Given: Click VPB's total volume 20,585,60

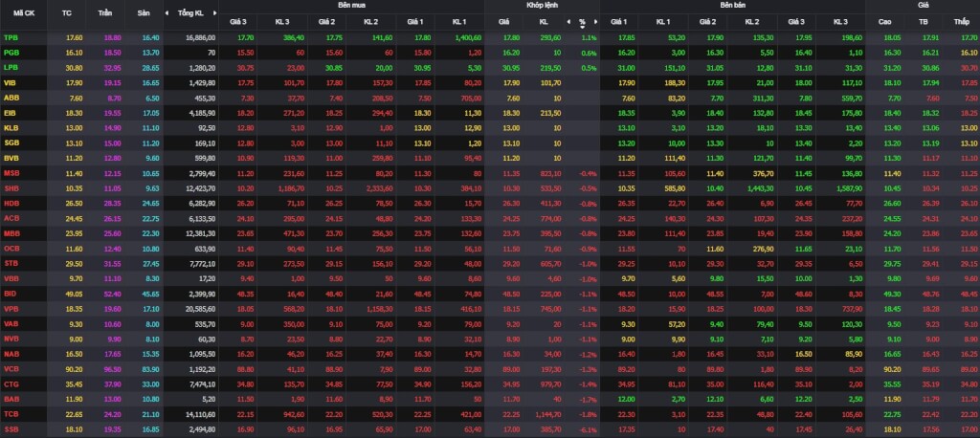Looking at the screenshot, I should [201, 309].
